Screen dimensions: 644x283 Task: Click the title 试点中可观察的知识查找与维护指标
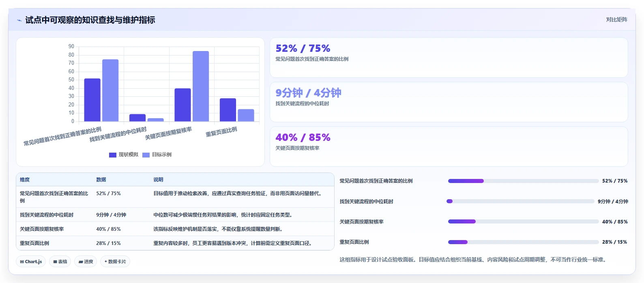90,20
